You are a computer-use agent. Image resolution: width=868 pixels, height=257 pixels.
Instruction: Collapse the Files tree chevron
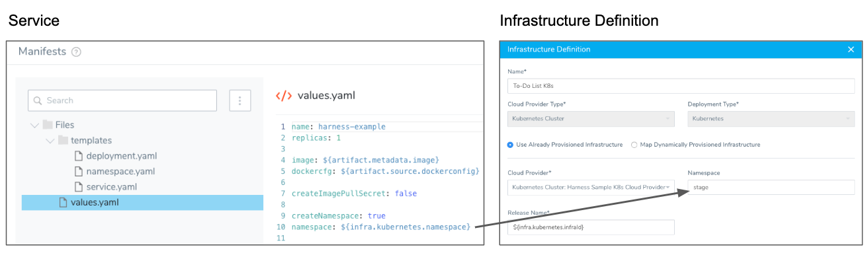click(34, 125)
